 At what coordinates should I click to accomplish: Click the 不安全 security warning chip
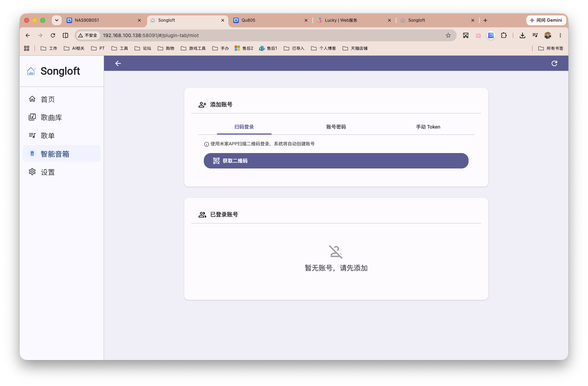tap(88, 35)
